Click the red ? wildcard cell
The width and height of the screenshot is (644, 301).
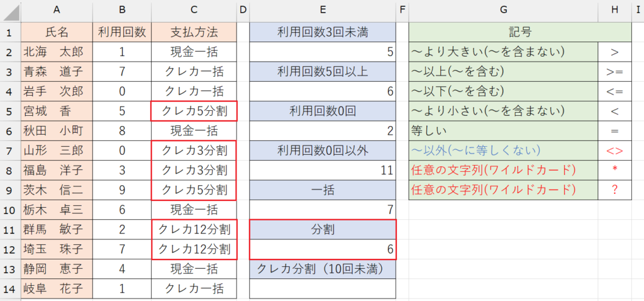(x=614, y=190)
